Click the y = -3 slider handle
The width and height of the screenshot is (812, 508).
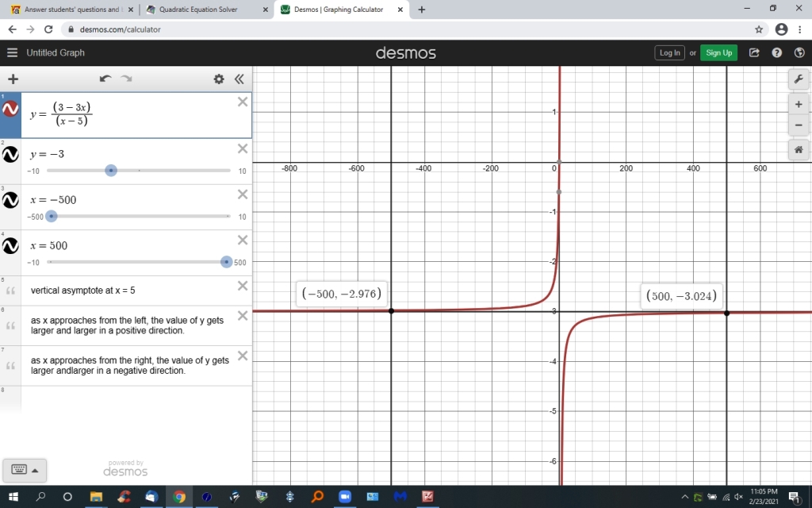(111, 171)
